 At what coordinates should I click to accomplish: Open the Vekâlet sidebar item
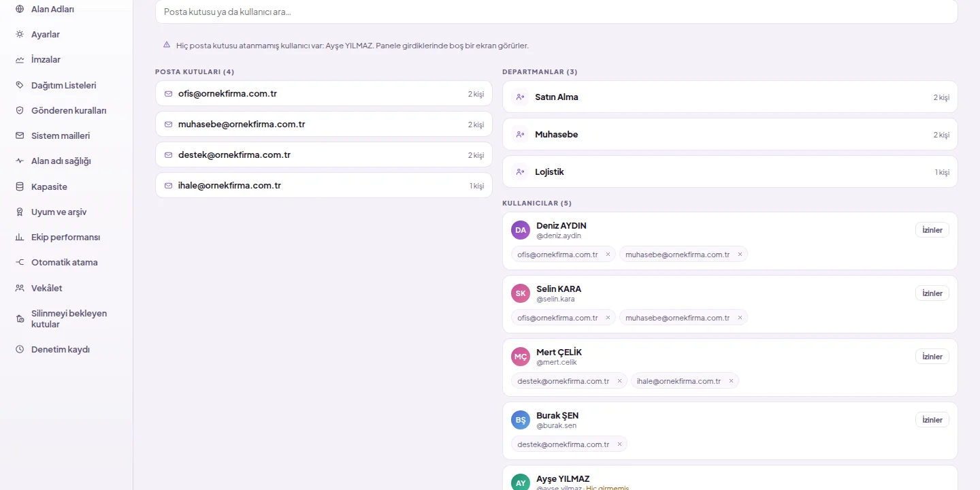(x=46, y=289)
